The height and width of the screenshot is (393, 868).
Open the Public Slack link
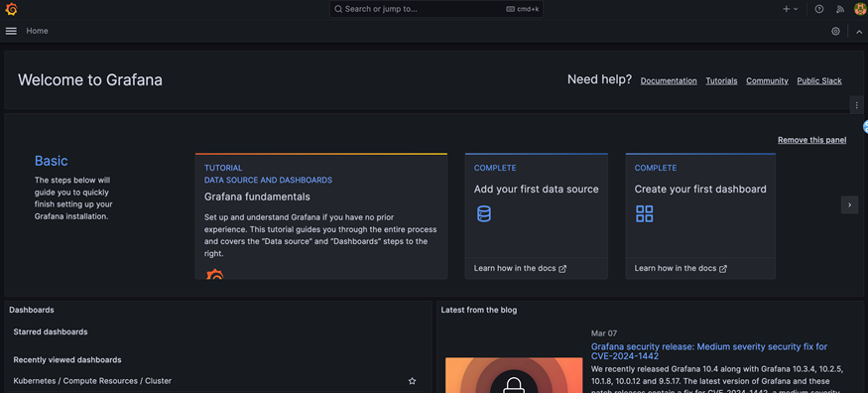[819, 80]
